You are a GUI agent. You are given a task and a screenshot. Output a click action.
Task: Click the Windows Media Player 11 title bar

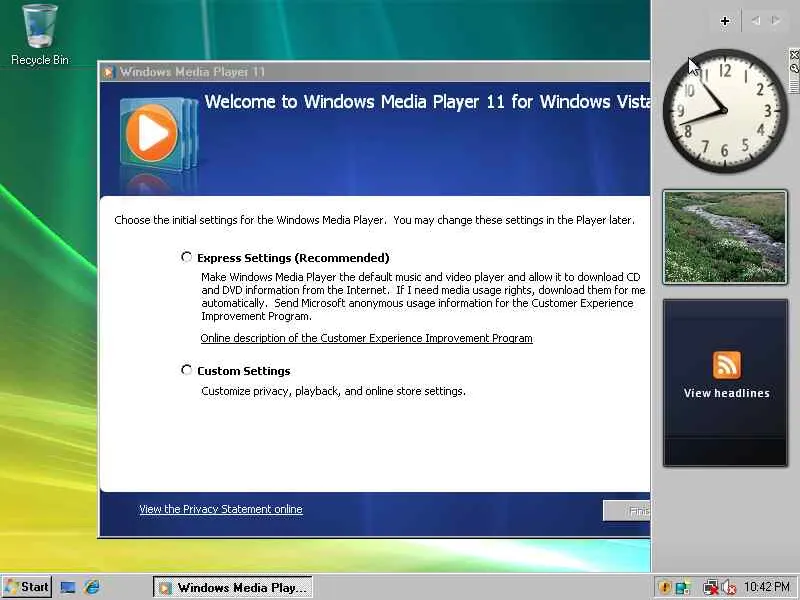pos(375,72)
